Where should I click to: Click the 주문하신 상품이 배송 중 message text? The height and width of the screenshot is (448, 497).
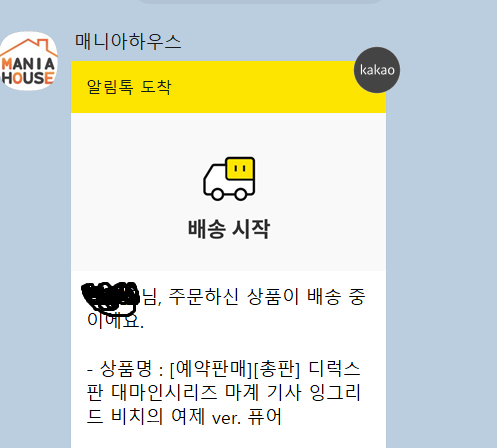[267, 296]
